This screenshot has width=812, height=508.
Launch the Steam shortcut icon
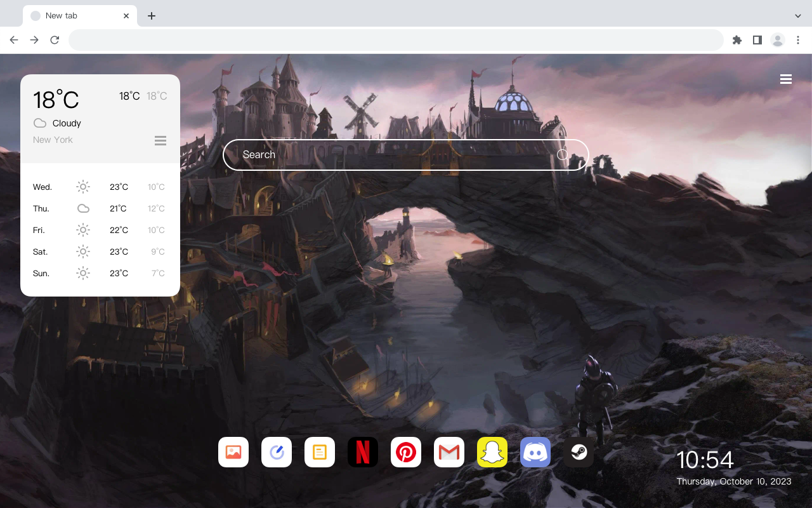click(579, 452)
